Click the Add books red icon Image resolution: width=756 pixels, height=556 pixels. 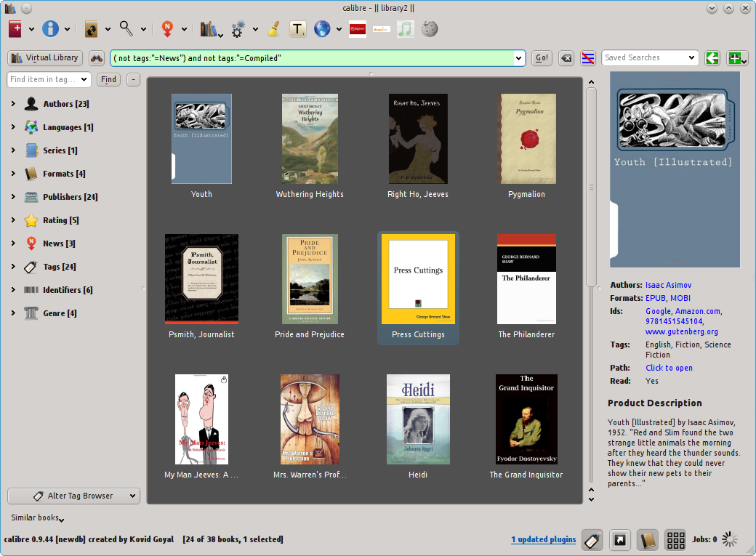(x=15, y=29)
